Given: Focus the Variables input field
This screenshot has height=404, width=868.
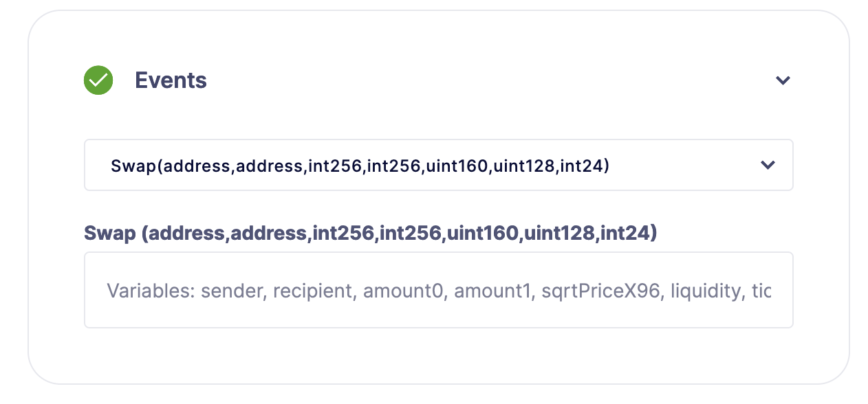Looking at the screenshot, I should point(438,290).
